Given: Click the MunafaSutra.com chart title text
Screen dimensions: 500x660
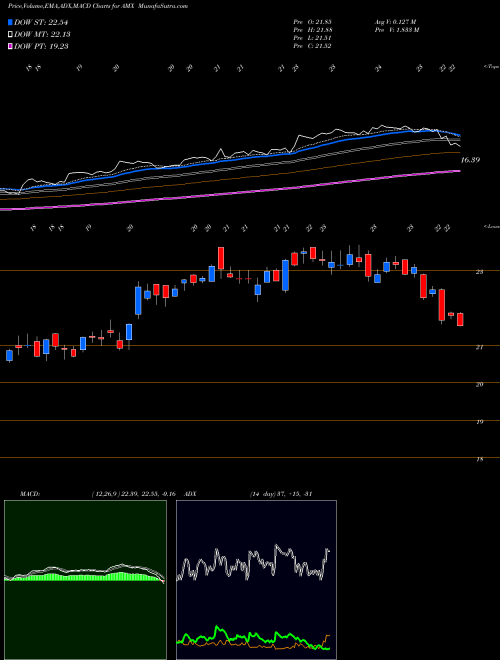Looking at the screenshot, I should pos(163,6).
